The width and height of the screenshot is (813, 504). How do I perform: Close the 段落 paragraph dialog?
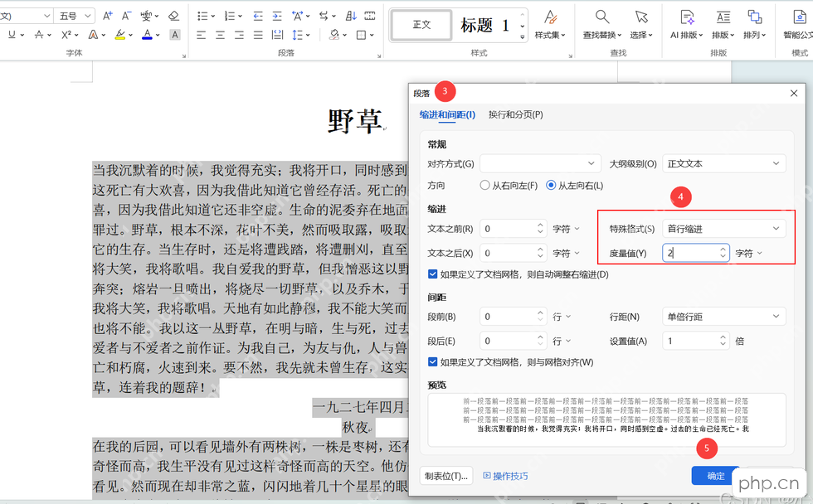[x=794, y=93]
